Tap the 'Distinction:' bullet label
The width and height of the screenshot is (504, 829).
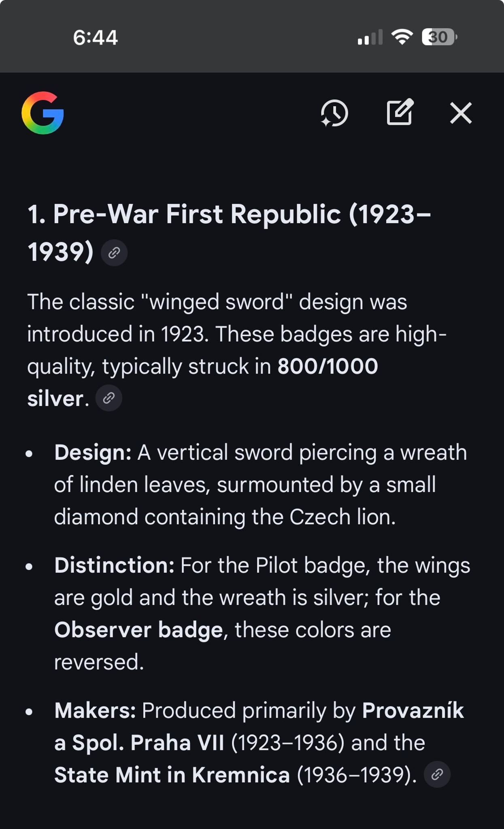(x=115, y=565)
